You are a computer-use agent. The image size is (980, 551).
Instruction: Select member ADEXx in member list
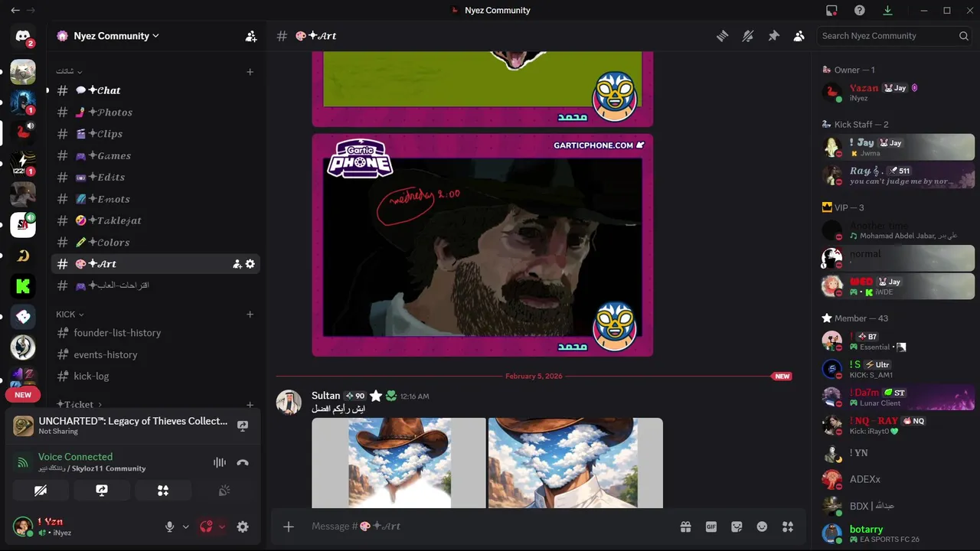click(897, 479)
